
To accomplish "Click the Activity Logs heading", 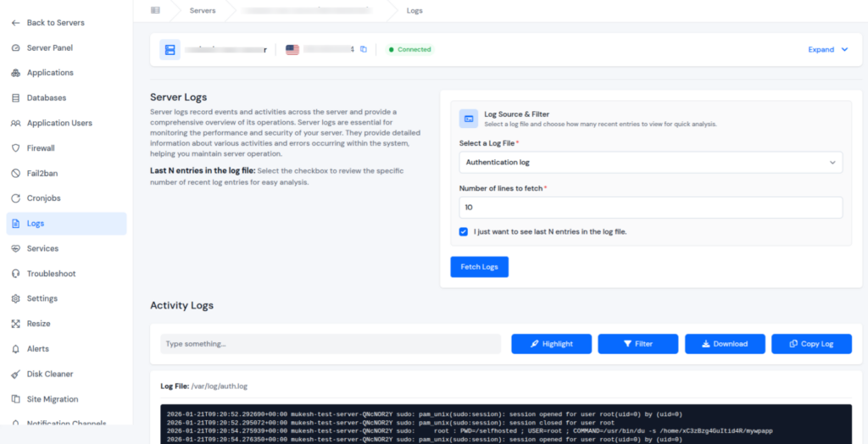I will pos(181,306).
